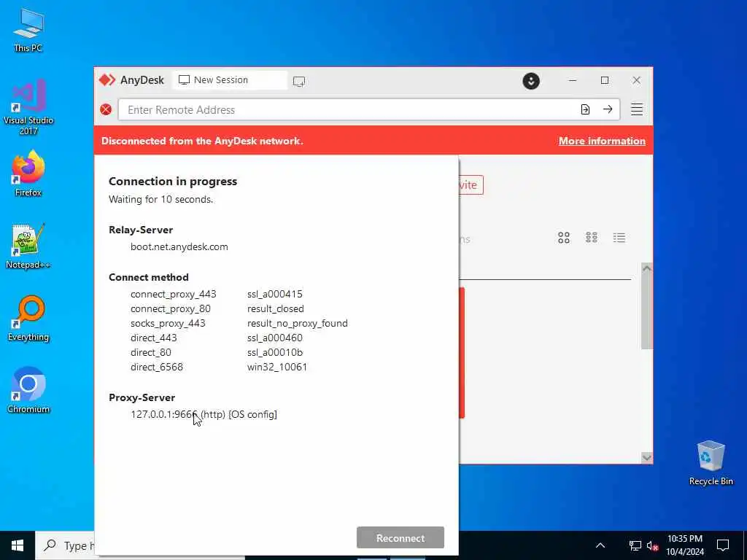Minimize the AnyDesk window
Screen dimensions: 747x560
coord(572,80)
